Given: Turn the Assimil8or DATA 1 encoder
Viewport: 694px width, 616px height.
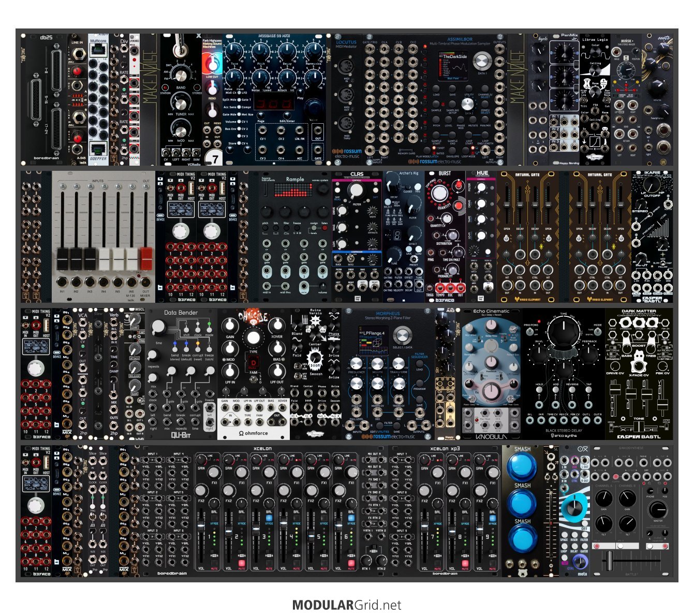Looking at the screenshot, I should coord(482,62).
